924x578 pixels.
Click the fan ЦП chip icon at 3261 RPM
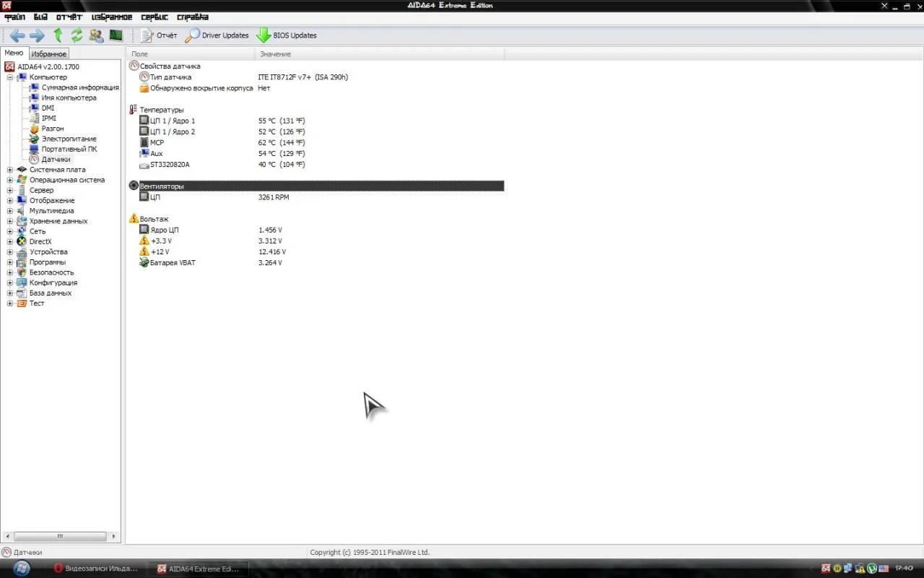coord(144,197)
